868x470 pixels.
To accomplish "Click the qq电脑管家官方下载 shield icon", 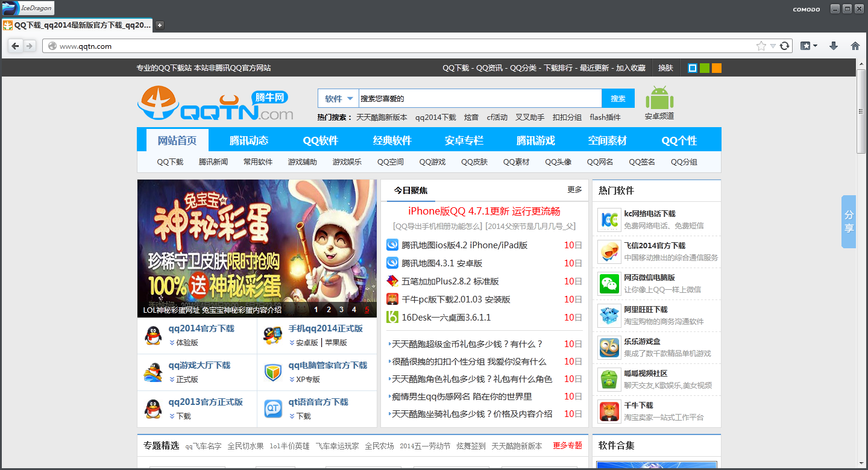I will coord(273,372).
